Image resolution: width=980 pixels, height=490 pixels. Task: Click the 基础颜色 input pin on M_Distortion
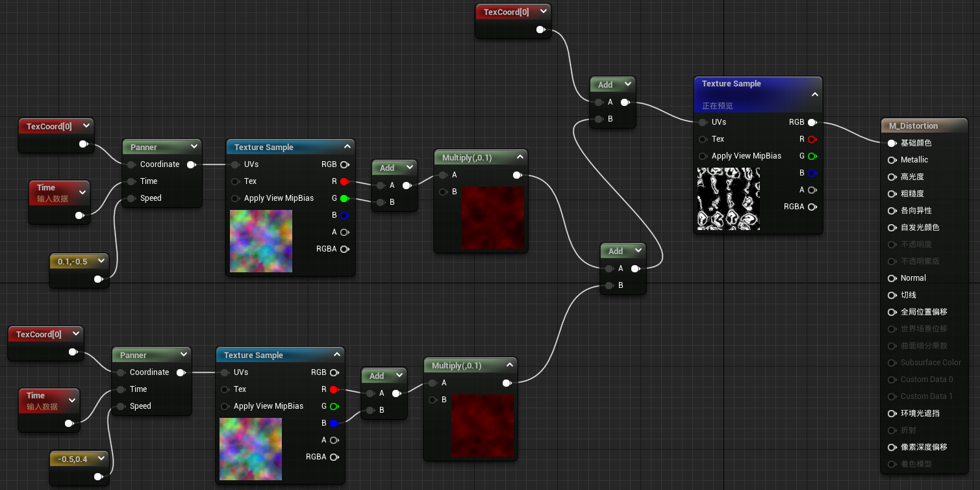(892, 143)
